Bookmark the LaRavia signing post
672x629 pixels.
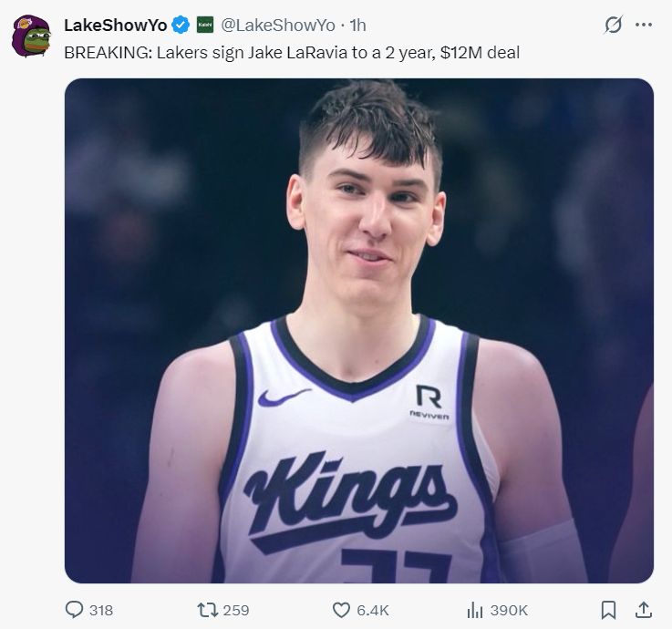609,610
